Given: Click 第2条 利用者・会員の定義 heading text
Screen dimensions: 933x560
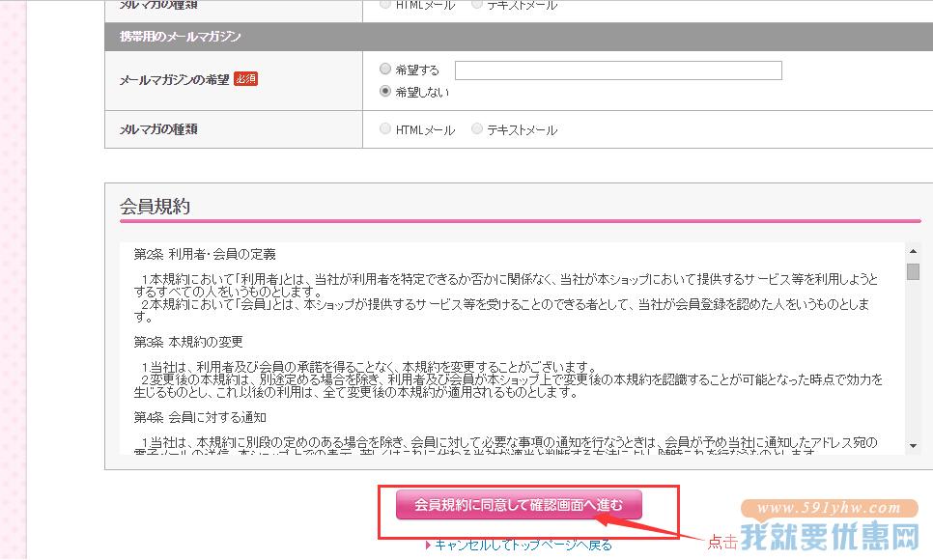Looking at the screenshot, I should click(205, 255).
